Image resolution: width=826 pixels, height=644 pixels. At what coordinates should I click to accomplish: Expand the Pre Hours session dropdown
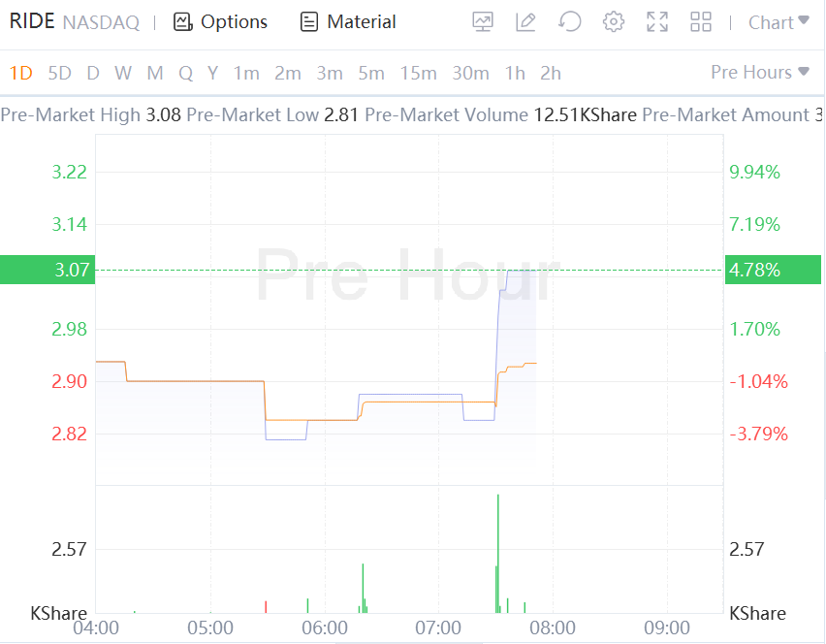point(759,72)
